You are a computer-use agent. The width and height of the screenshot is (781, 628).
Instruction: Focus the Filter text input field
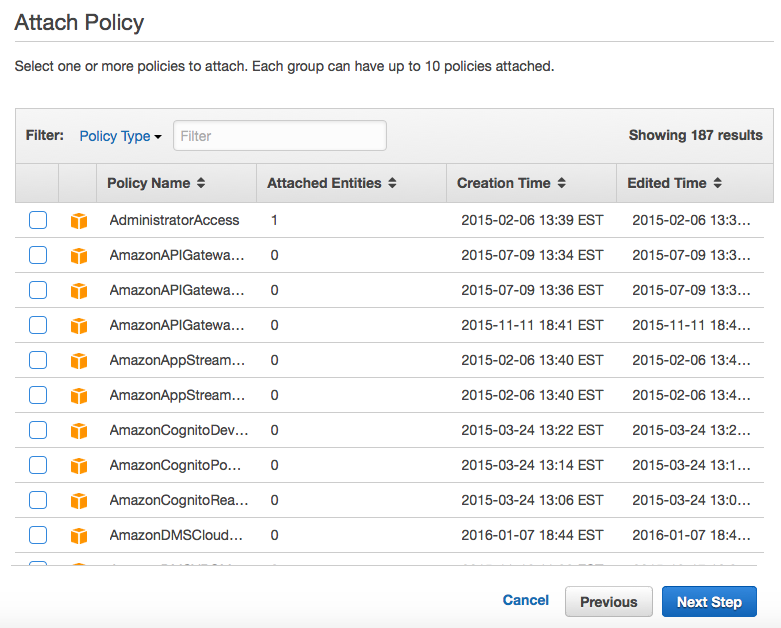(x=280, y=135)
